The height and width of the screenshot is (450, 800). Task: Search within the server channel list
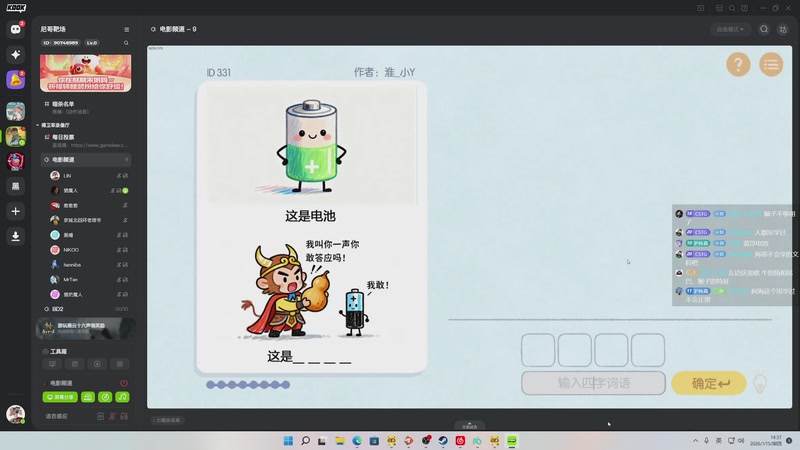click(126, 43)
